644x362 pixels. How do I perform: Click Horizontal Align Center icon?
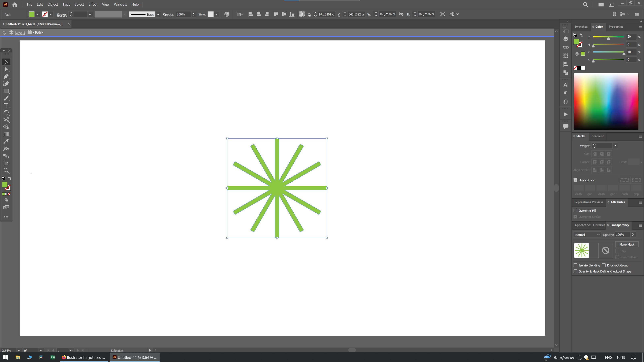pos(259,14)
